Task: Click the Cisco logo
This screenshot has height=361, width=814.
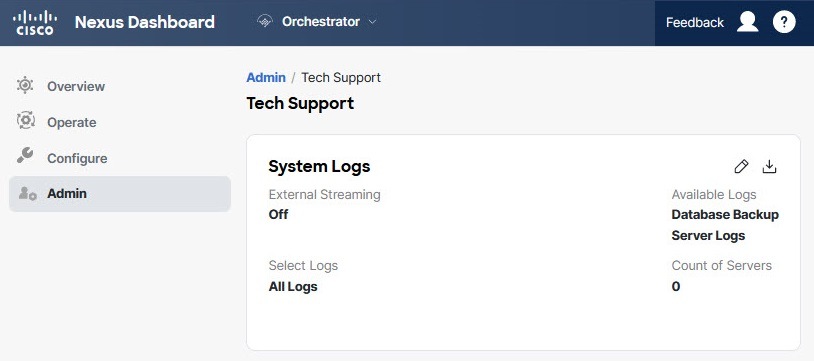Action: [35, 23]
